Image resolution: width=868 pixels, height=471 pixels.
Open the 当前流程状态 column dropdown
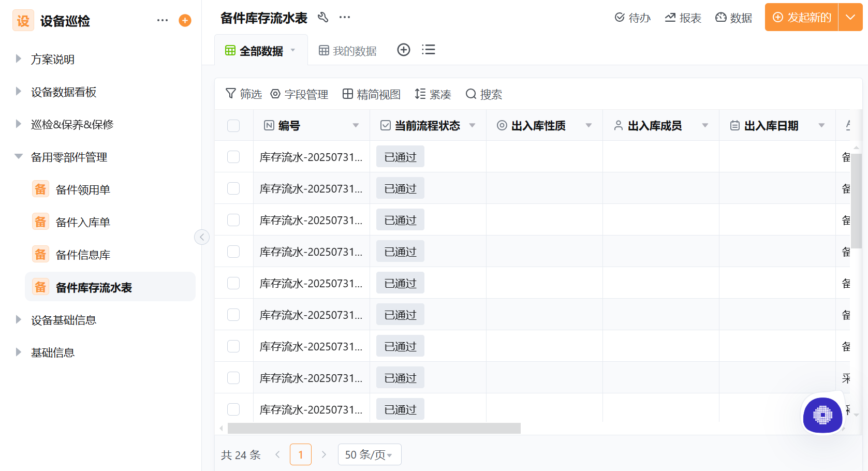click(472, 125)
